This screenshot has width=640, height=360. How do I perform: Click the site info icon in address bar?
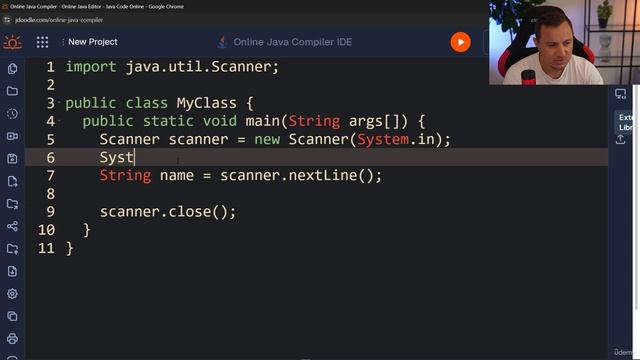(x=7, y=20)
